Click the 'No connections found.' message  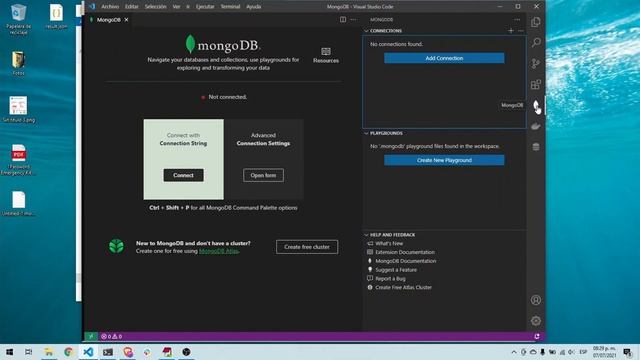[x=396, y=44]
